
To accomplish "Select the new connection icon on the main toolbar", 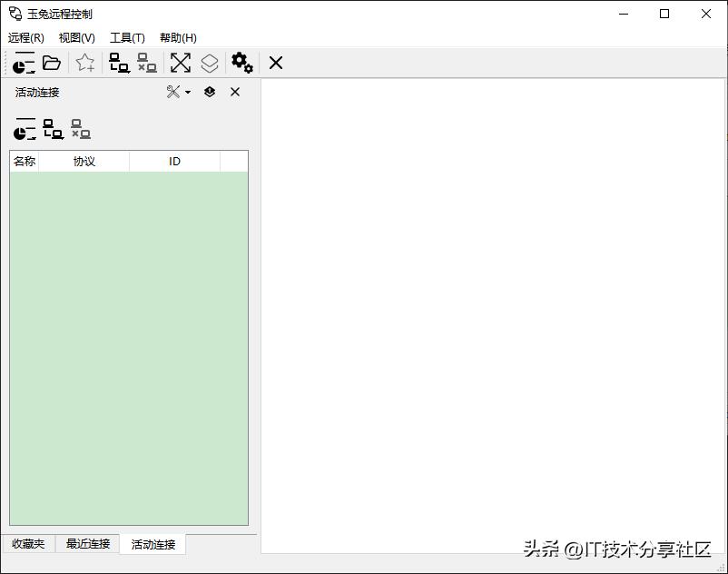I will [22, 63].
